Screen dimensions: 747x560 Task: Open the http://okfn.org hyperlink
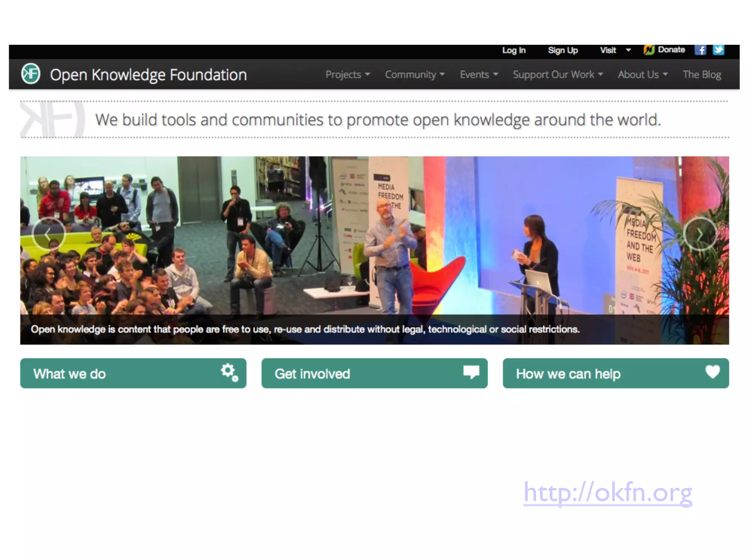pos(608,492)
